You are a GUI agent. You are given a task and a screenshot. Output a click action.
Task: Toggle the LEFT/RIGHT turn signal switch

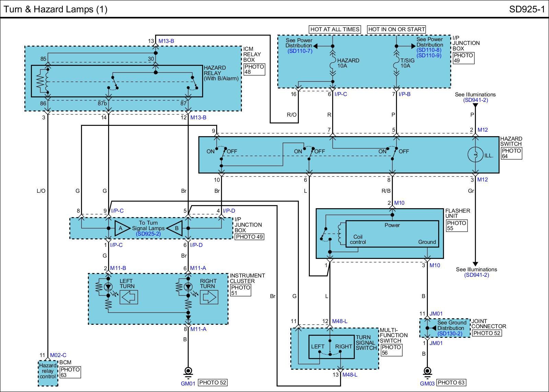point(330,347)
